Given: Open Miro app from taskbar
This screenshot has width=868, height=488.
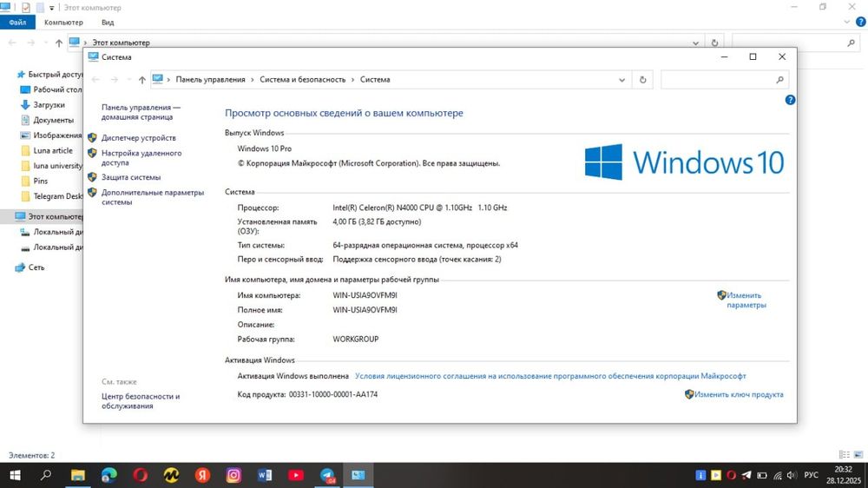Looking at the screenshot, I should click(x=172, y=475).
